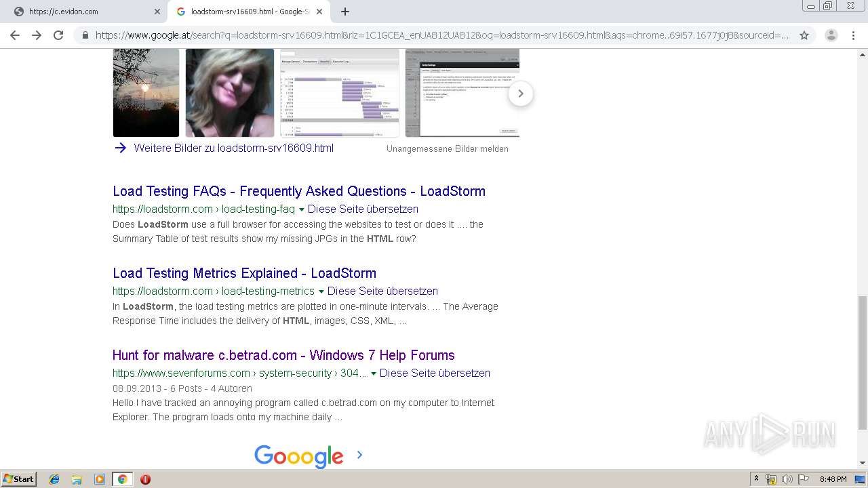Open Windows Start menu

19,479
